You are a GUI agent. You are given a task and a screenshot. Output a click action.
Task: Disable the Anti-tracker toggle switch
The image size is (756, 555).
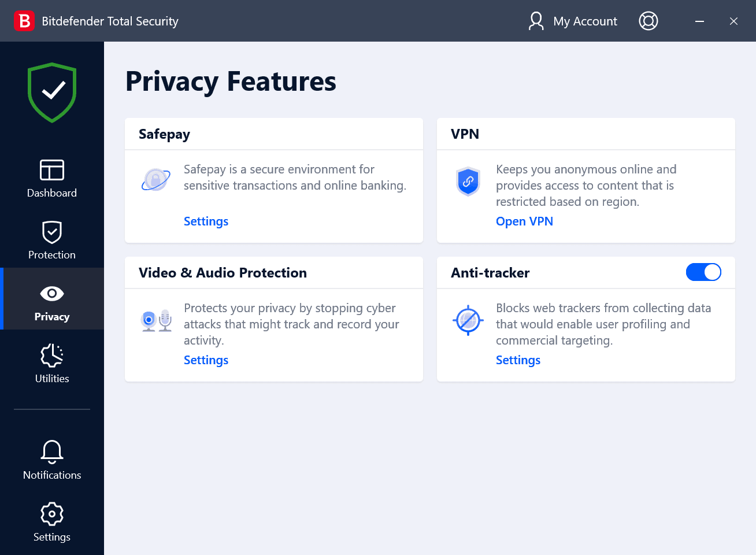point(703,272)
